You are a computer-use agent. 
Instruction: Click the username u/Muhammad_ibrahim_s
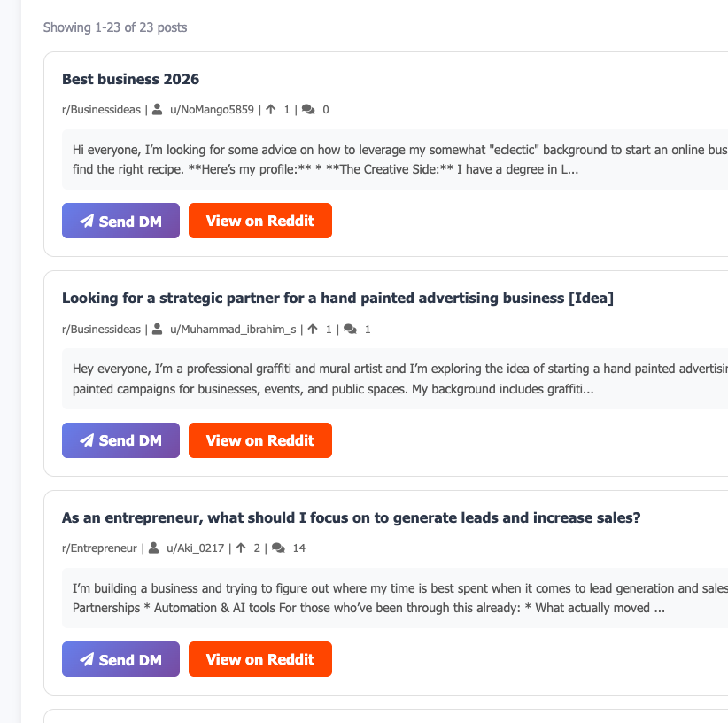233,330
